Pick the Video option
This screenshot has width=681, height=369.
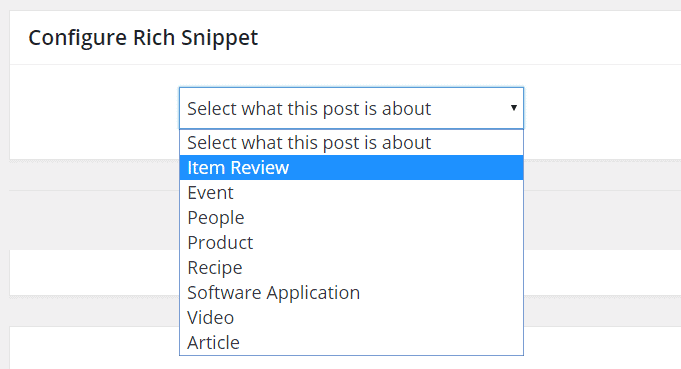(351, 317)
